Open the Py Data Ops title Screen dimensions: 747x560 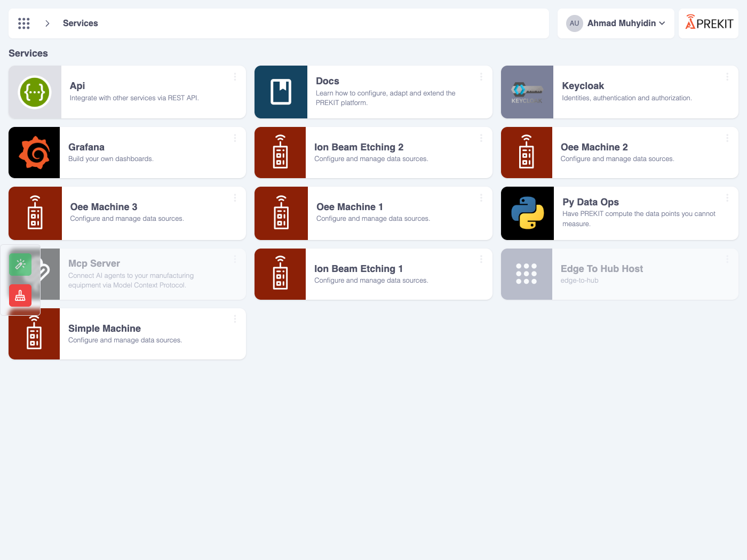pyautogui.click(x=591, y=202)
